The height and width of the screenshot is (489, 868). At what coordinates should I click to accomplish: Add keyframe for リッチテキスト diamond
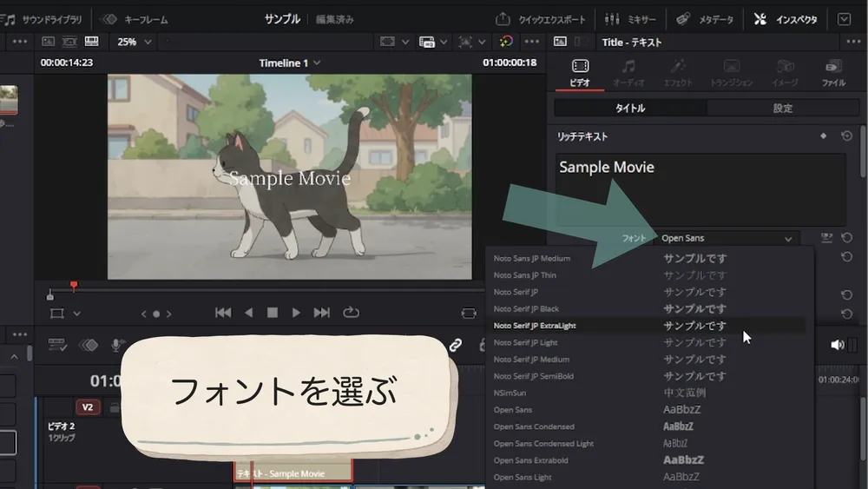(x=823, y=135)
